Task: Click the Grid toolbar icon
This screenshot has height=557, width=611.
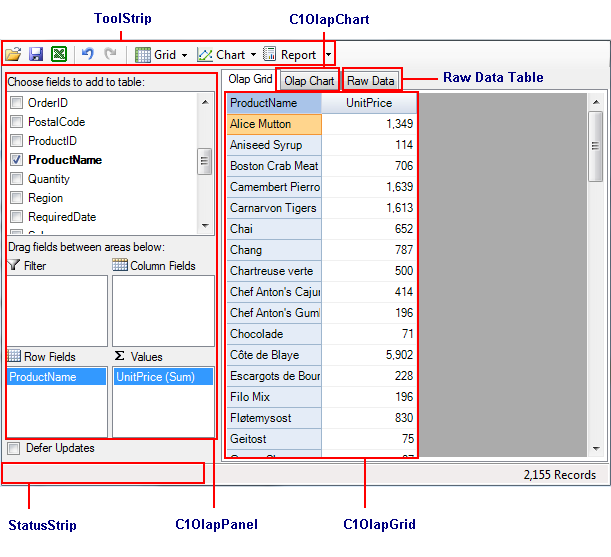Action: [x=143, y=55]
